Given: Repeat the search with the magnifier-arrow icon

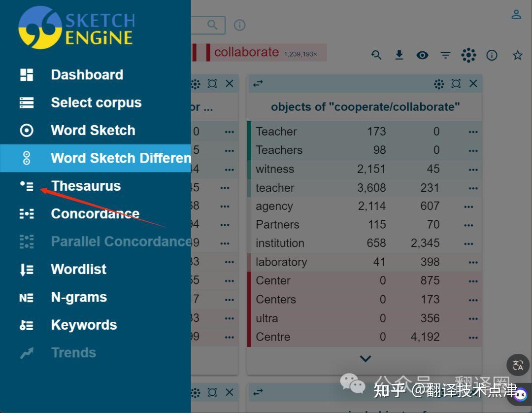Looking at the screenshot, I should click(x=376, y=55).
